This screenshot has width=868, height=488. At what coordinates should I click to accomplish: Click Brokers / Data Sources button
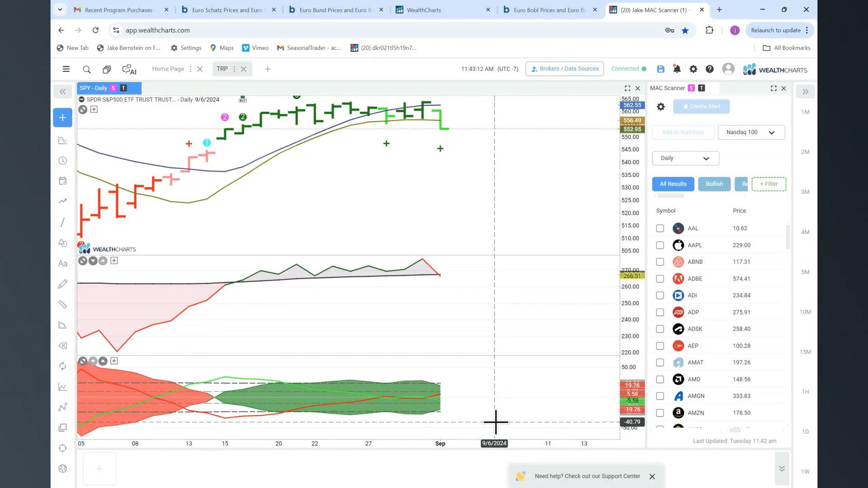click(x=565, y=69)
